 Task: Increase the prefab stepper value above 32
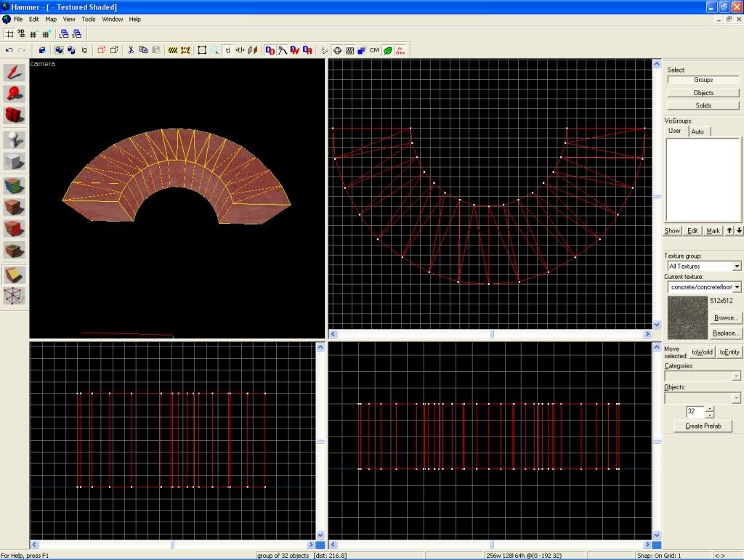[710, 408]
